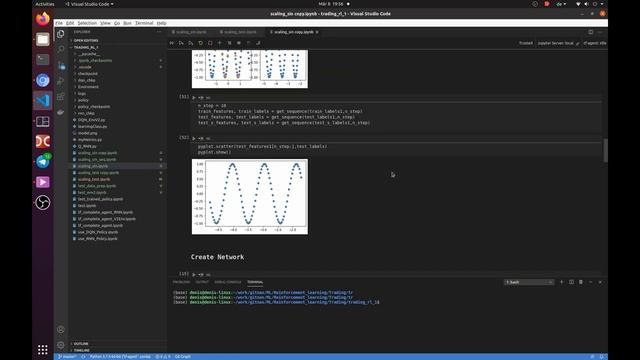Expand the Timeline section
Screen dimensions: 640x360
118,350
